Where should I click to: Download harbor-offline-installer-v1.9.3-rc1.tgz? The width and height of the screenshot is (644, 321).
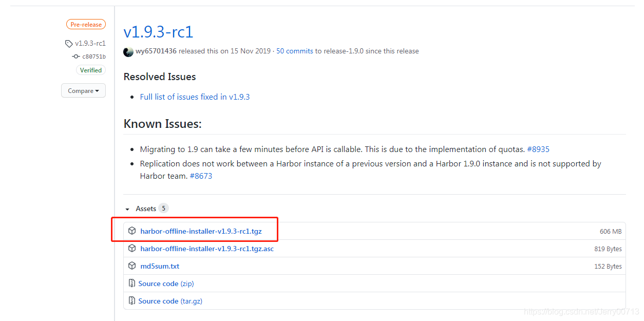pos(201,231)
